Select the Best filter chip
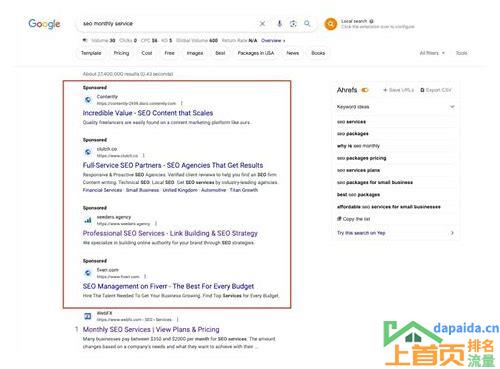Viewport: 500px width, 369px height. pyautogui.click(x=220, y=53)
